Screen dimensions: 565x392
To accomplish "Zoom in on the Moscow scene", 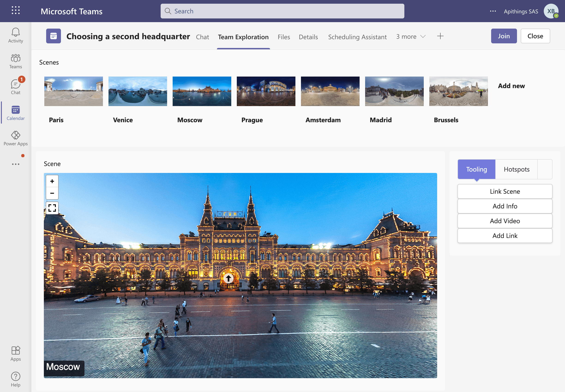I will (52, 181).
